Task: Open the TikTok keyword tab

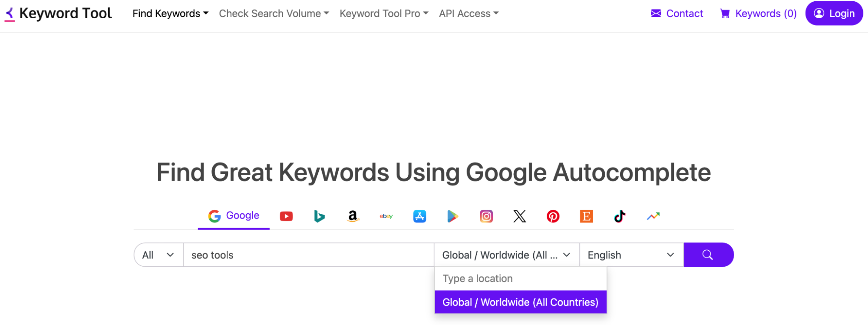Action: [620, 216]
